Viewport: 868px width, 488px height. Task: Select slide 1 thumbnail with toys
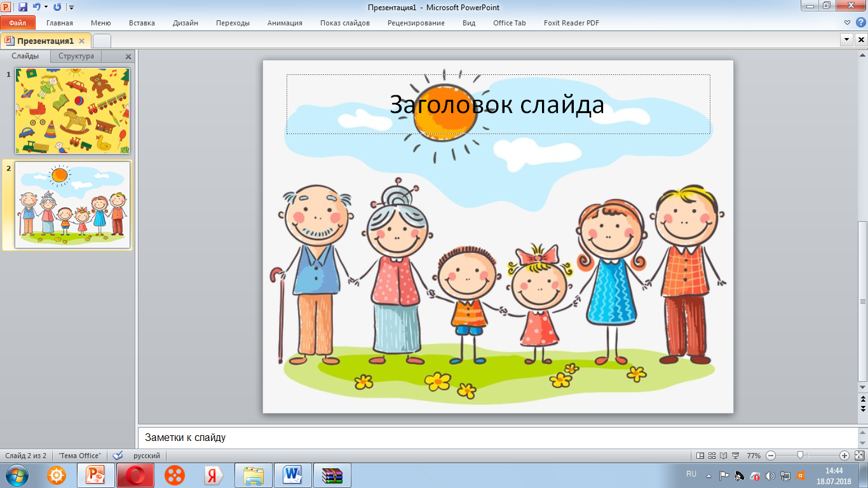pos(72,111)
